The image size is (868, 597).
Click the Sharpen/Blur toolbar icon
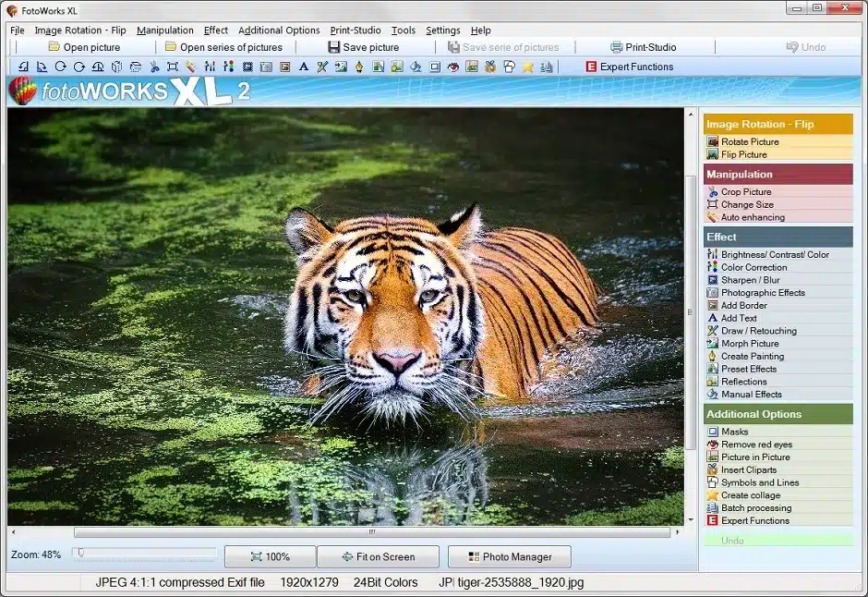pyautogui.click(x=247, y=67)
